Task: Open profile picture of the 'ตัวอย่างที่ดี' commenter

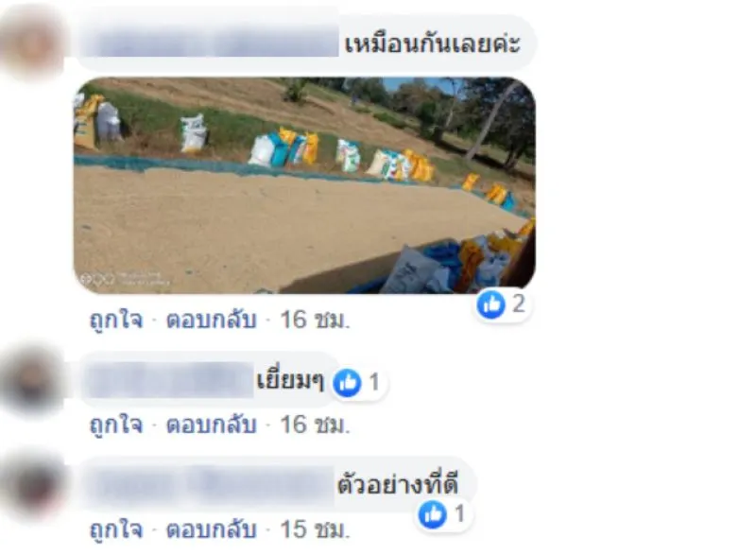Action: coord(33,486)
